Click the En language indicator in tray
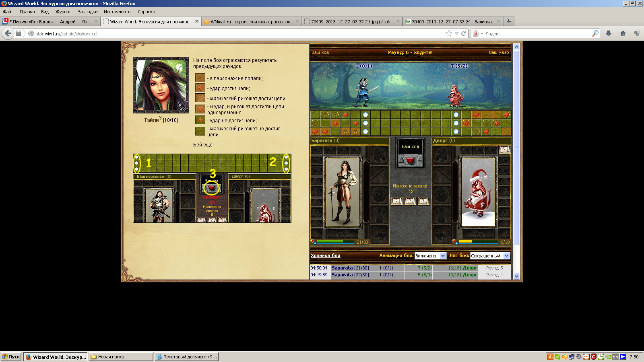Viewport: 644px width, 362px height. (615, 357)
